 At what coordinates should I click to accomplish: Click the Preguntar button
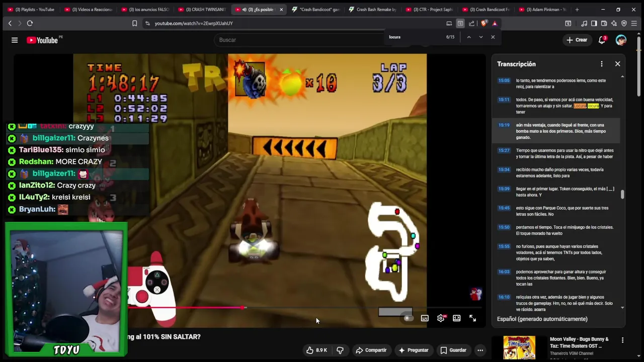[413, 350]
